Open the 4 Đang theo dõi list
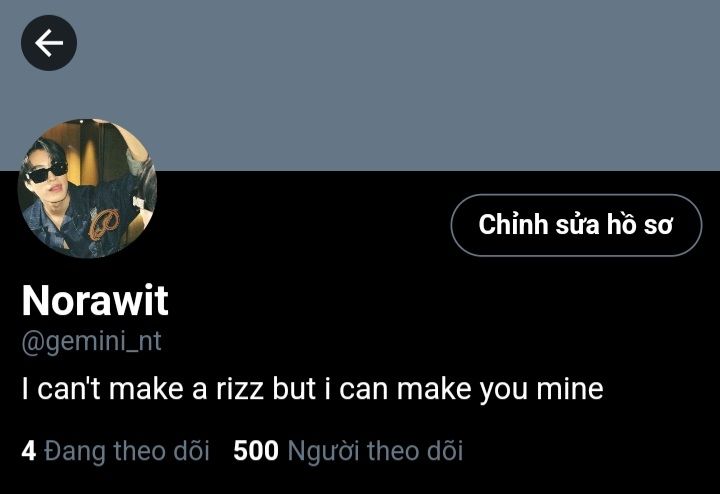Screen dimensions: 720x494 tap(115, 451)
